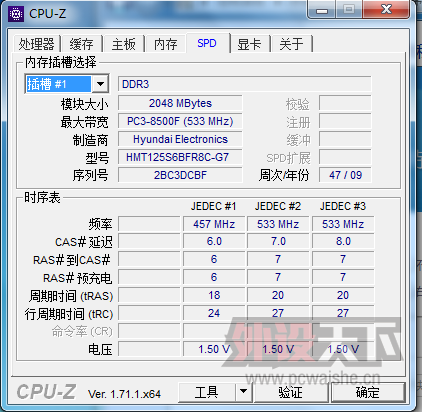Screen dimensions: 422x412
Task: Open the 工具 dropdown arrow
Action: click(244, 392)
